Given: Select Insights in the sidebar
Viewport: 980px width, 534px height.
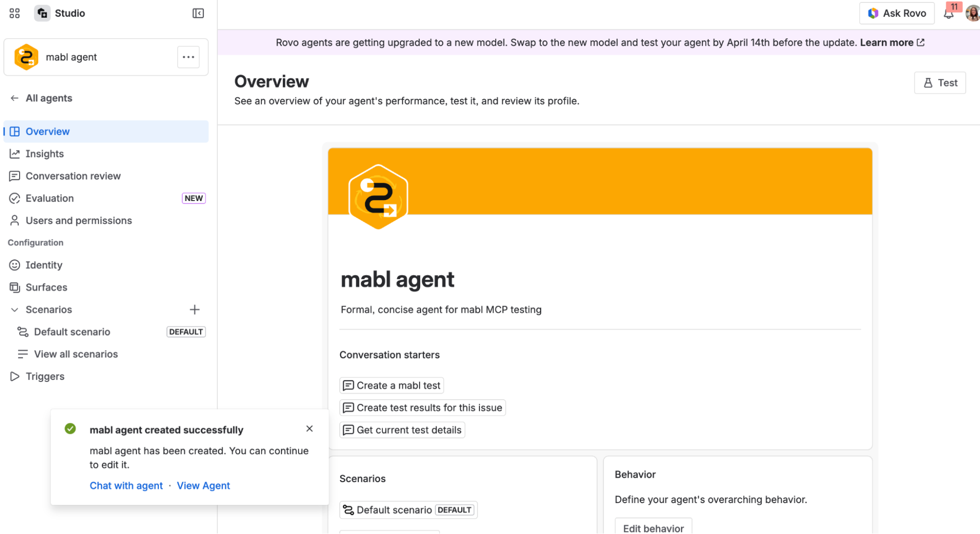Looking at the screenshot, I should (x=45, y=153).
